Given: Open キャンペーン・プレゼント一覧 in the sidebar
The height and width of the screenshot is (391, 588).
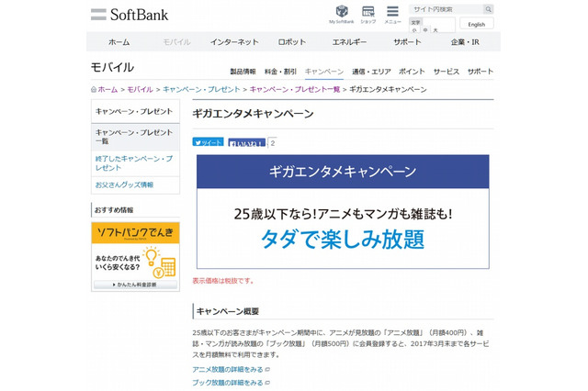Looking at the screenshot, I should click(x=135, y=137).
